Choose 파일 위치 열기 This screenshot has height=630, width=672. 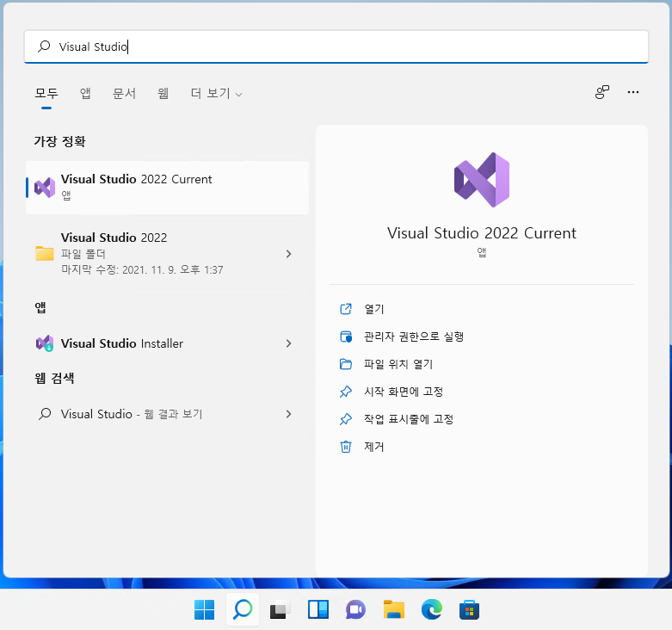pos(398,364)
